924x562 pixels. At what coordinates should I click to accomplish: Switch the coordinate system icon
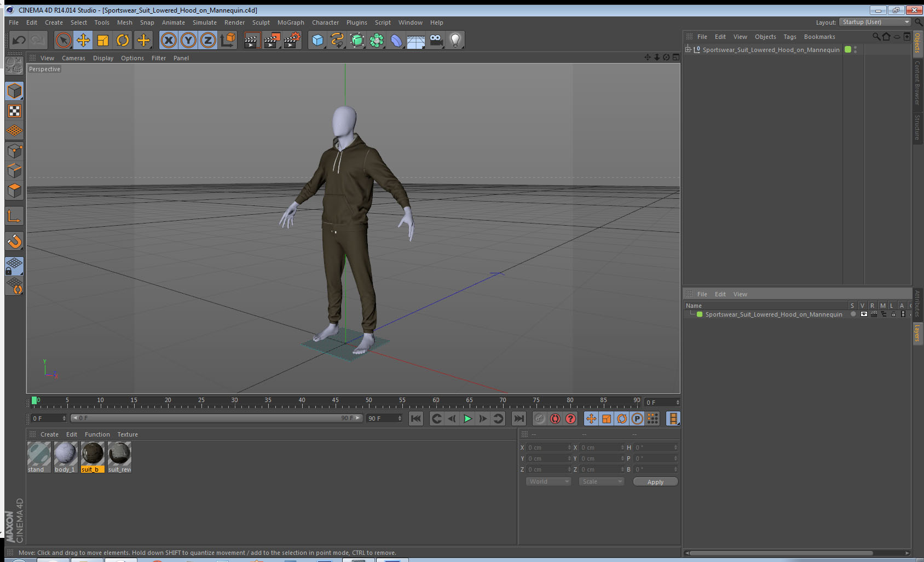[x=228, y=40]
